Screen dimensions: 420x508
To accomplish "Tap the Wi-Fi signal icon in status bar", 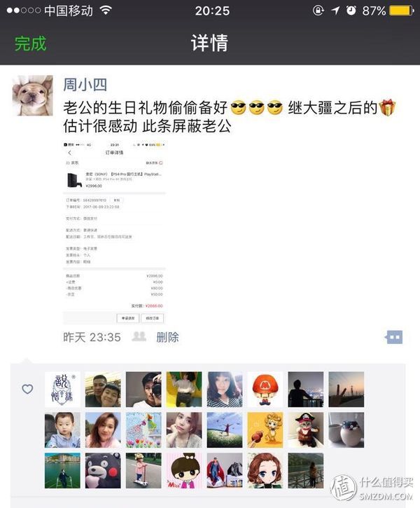I will tap(106, 11).
